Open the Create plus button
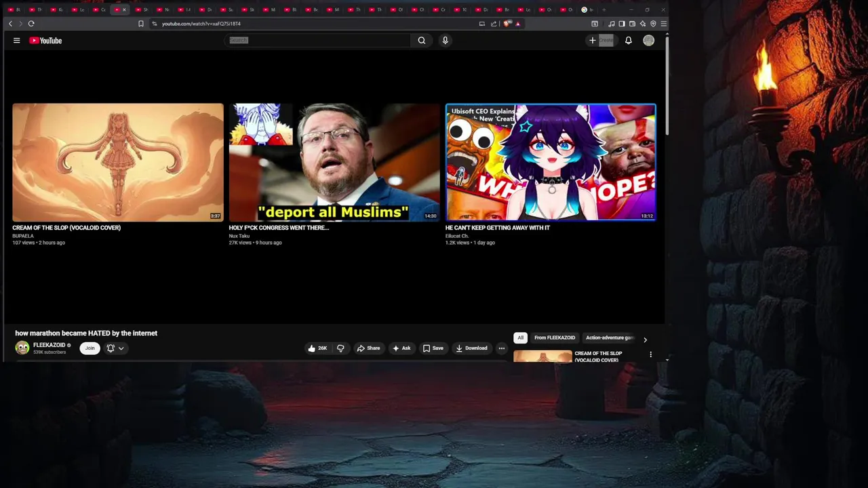The width and height of the screenshot is (868, 488). click(601, 41)
